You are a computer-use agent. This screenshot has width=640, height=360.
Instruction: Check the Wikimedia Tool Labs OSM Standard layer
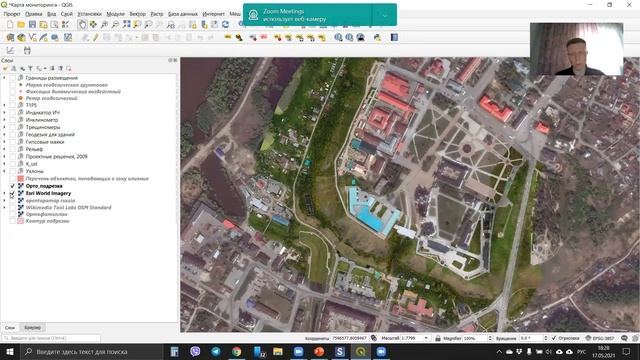[x=13, y=207]
